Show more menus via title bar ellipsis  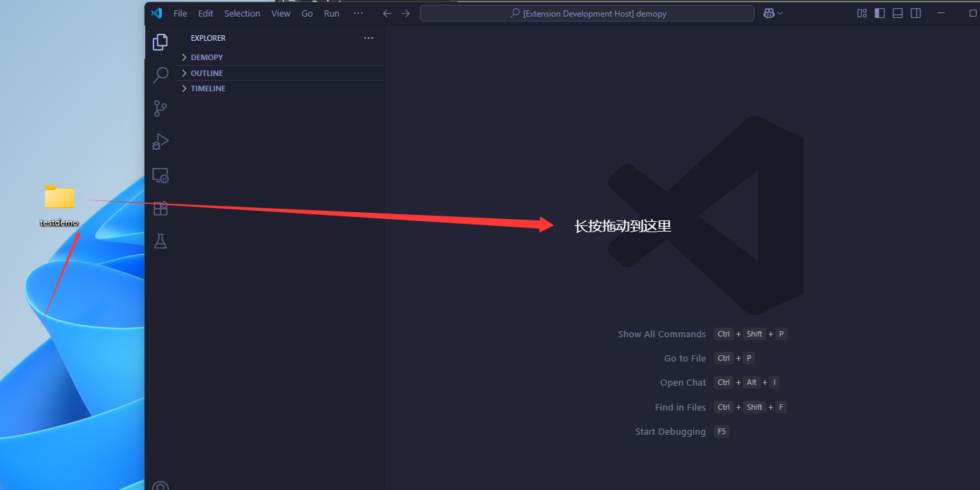(358, 13)
